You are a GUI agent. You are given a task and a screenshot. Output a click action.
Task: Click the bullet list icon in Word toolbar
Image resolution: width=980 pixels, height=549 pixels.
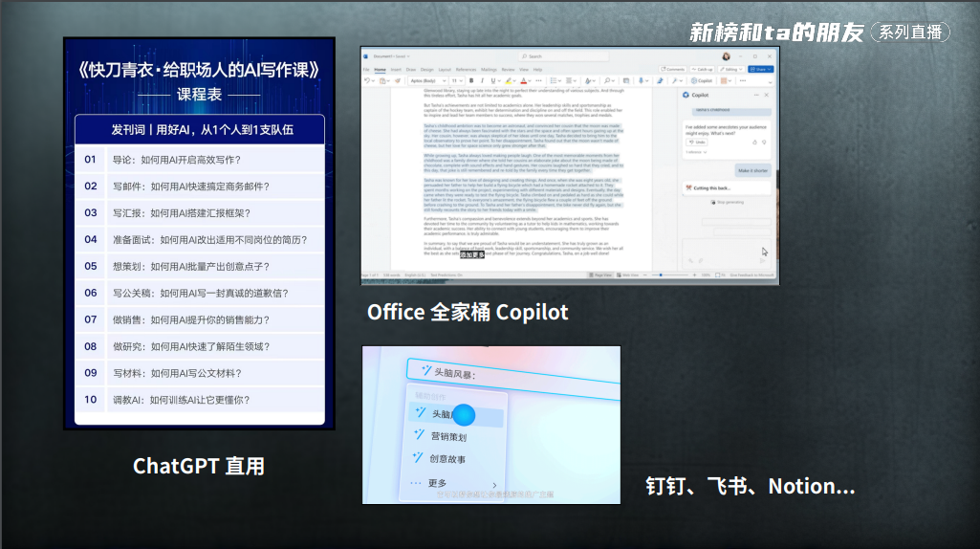coord(554,80)
